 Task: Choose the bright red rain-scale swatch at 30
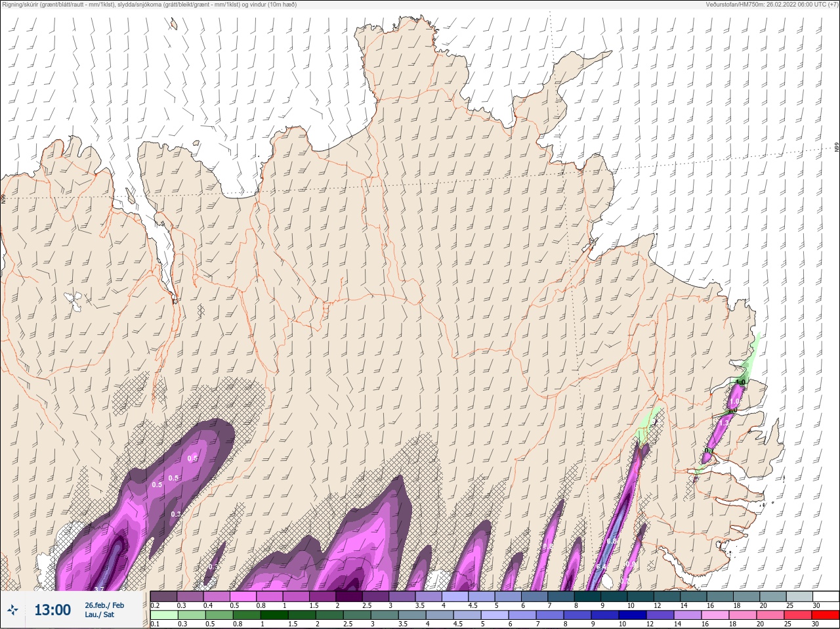(x=826, y=615)
